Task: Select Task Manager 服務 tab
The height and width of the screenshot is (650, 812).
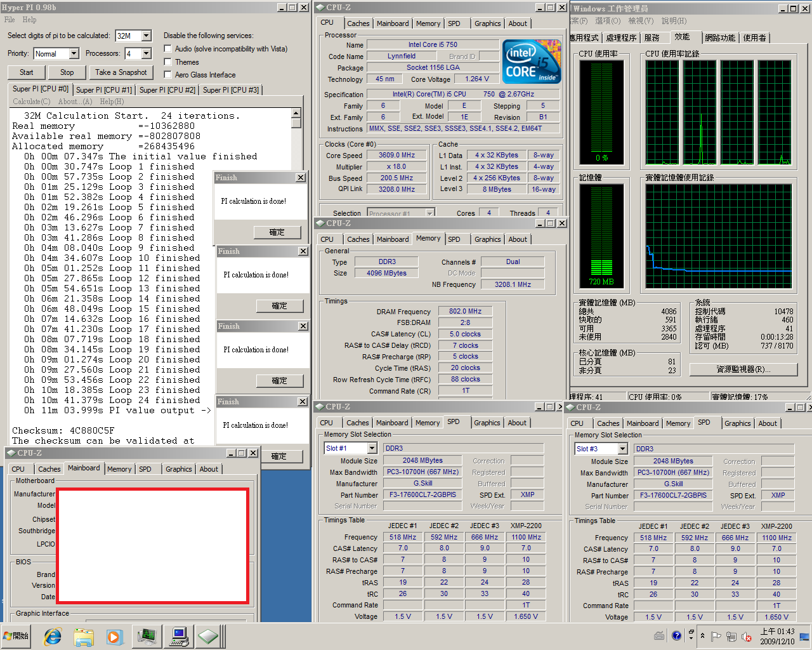Action: click(x=652, y=38)
